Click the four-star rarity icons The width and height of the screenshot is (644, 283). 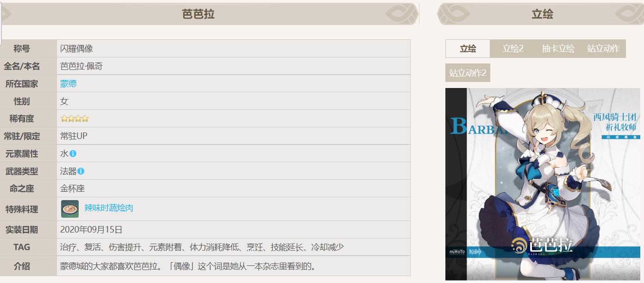74,119
